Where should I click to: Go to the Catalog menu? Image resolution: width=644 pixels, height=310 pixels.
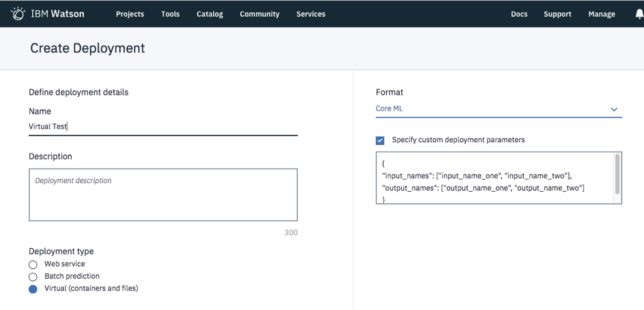[x=210, y=14]
